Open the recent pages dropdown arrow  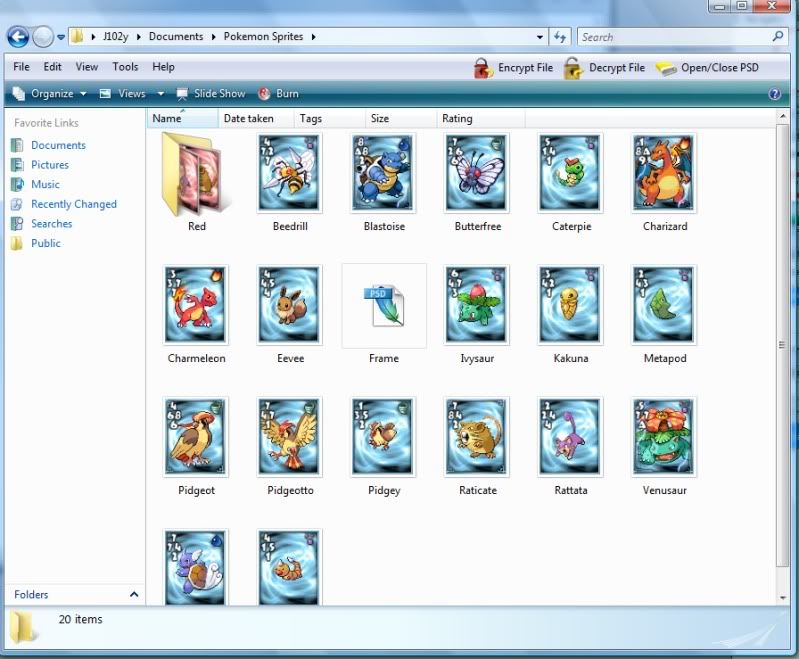point(61,37)
